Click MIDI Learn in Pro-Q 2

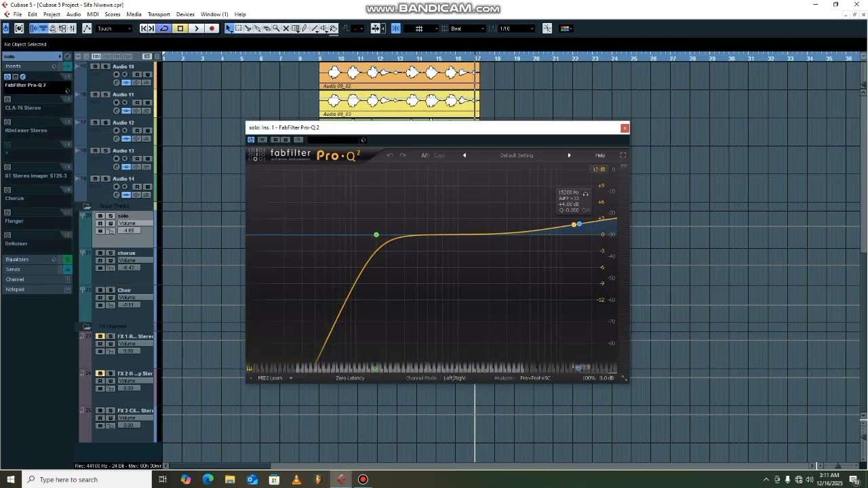point(270,378)
